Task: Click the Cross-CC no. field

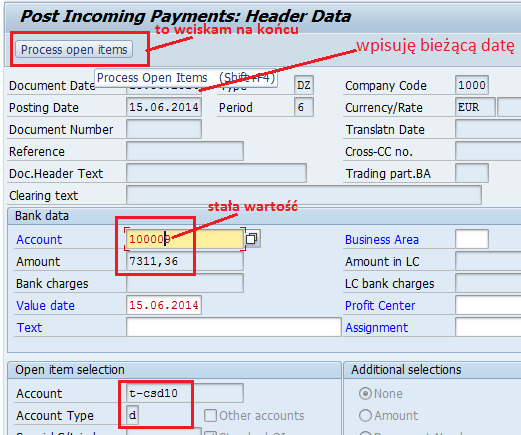Action: click(488, 151)
